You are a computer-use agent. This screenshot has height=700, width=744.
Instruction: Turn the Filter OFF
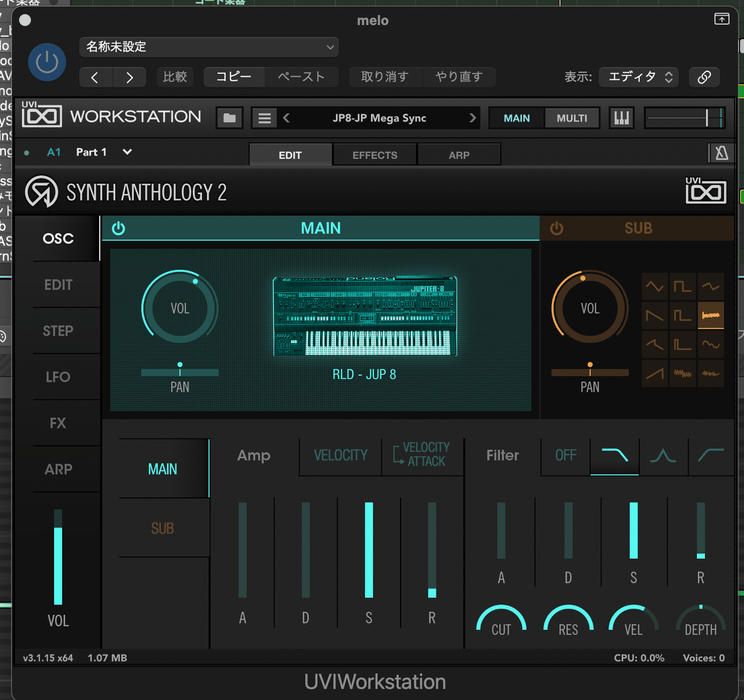coord(565,456)
